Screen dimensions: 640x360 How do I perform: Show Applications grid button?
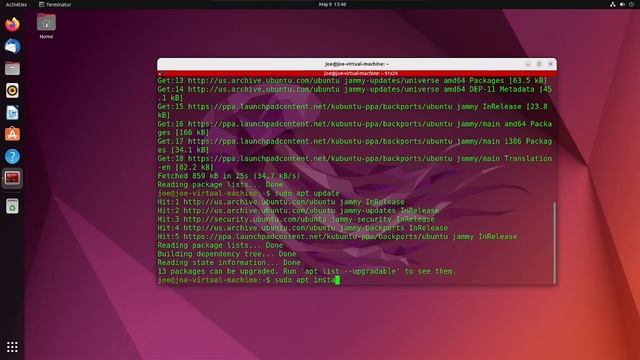click(x=12, y=347)
